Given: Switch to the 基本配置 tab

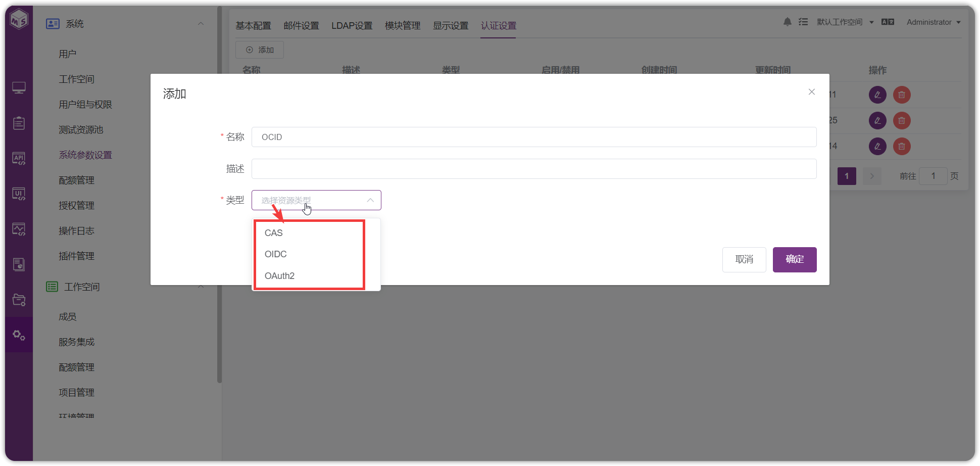Looking at the screenshot, I should 253,26.
